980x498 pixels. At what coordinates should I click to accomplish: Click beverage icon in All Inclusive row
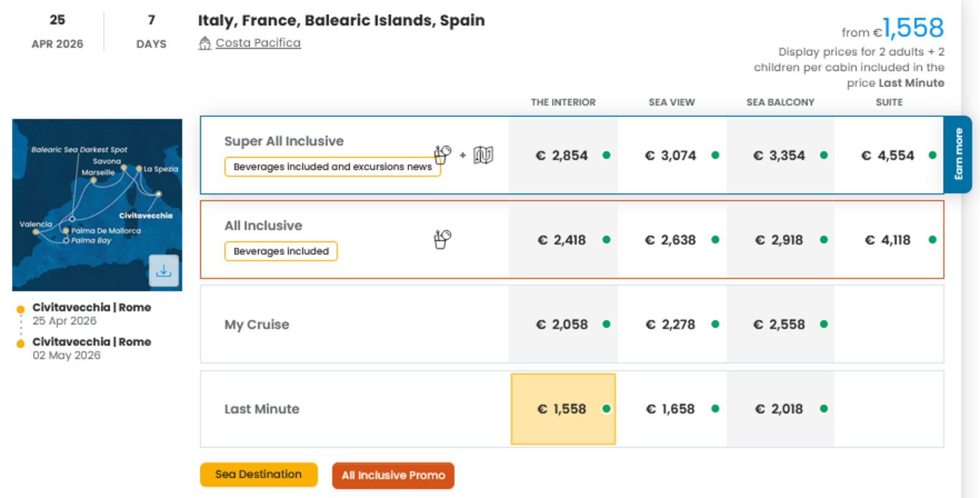[442, 239]
